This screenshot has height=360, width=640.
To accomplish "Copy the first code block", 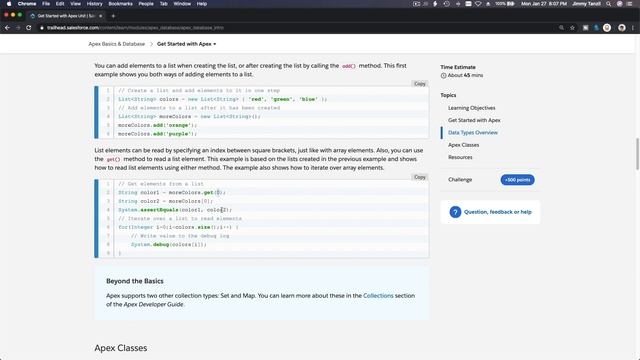I will tap(420, 84).
